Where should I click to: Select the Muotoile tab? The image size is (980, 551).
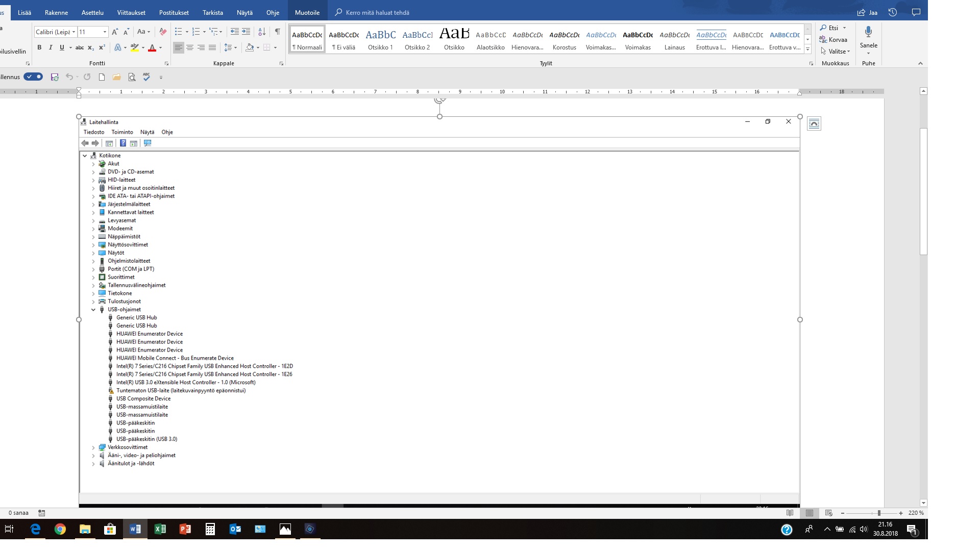[x=307, y=12]
